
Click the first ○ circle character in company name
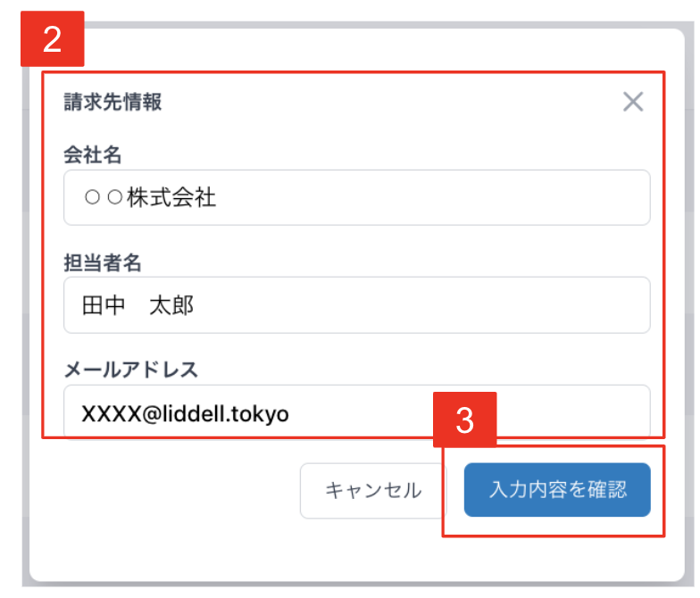93,197
